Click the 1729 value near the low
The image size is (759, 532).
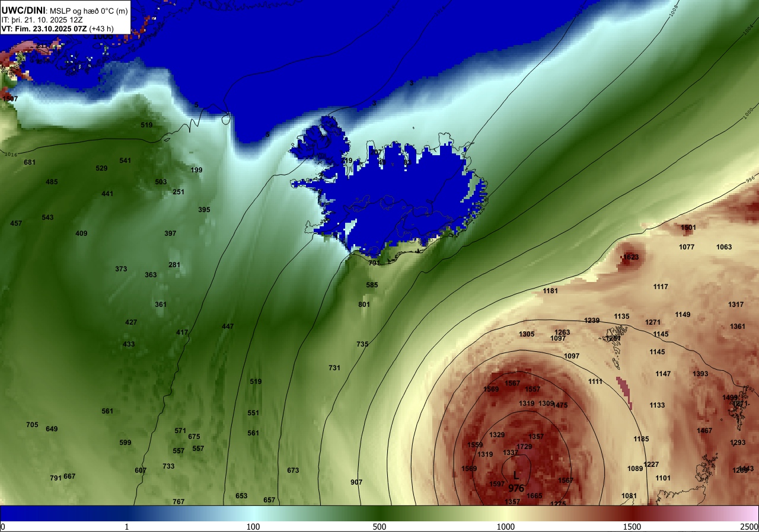pyautogui.click(x=524, y=447)
